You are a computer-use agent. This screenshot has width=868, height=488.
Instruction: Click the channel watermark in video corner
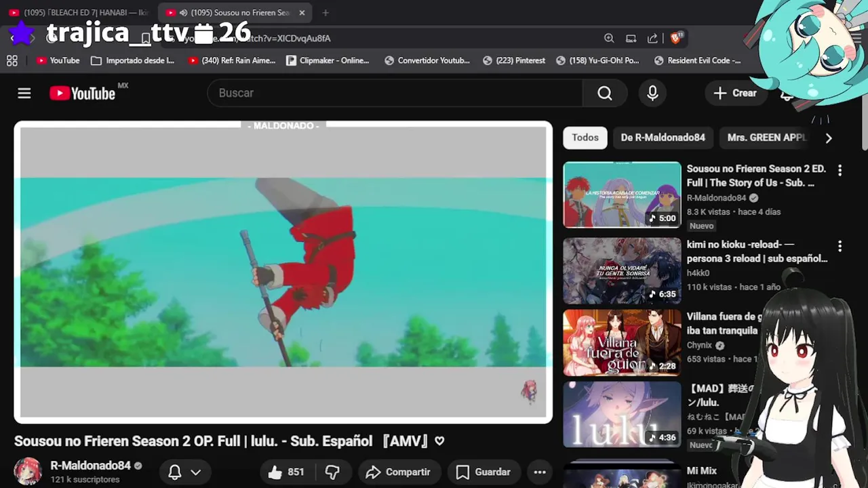[x=529, y=392]
